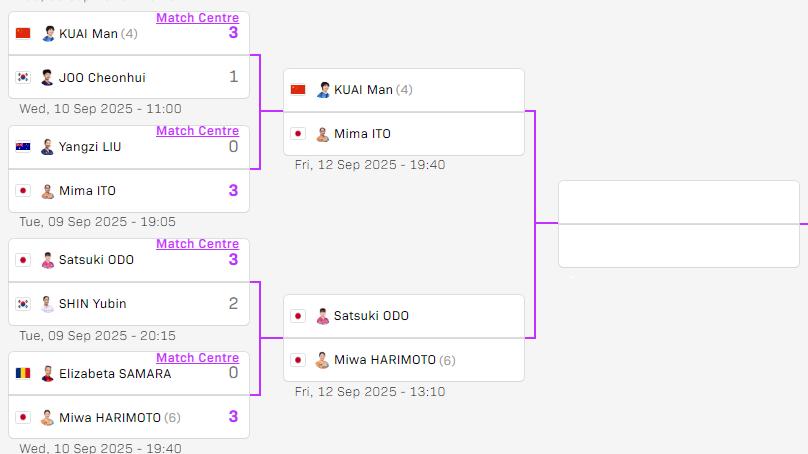This screenshot has height=454, width=808.
Task: Click South Korea flag beside JOO Cheonhui
Action: coord(23,77)
